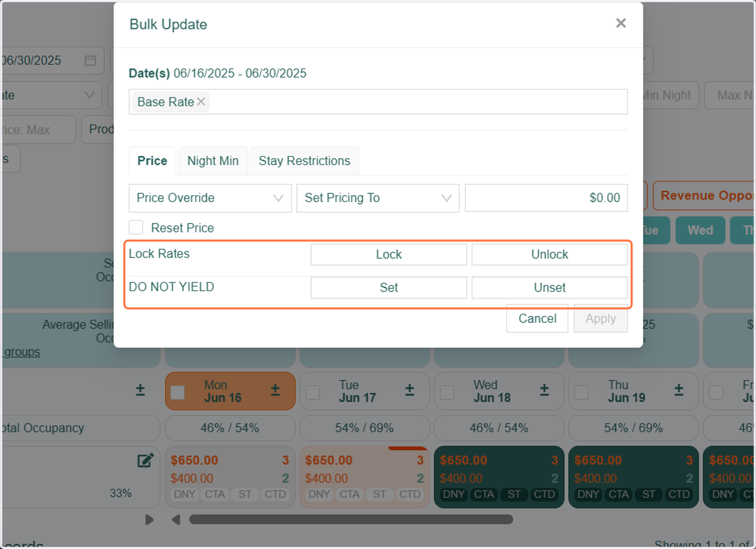This screenshot has width=756, height=549.
Task: Click CTA badge on Wed Jun 18 card
Action: click(484, 494)
